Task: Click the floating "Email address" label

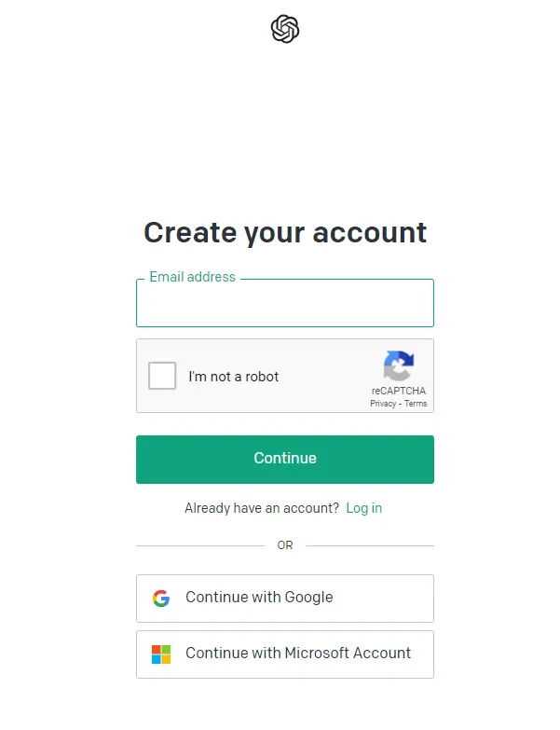Action: coord(192,277)
